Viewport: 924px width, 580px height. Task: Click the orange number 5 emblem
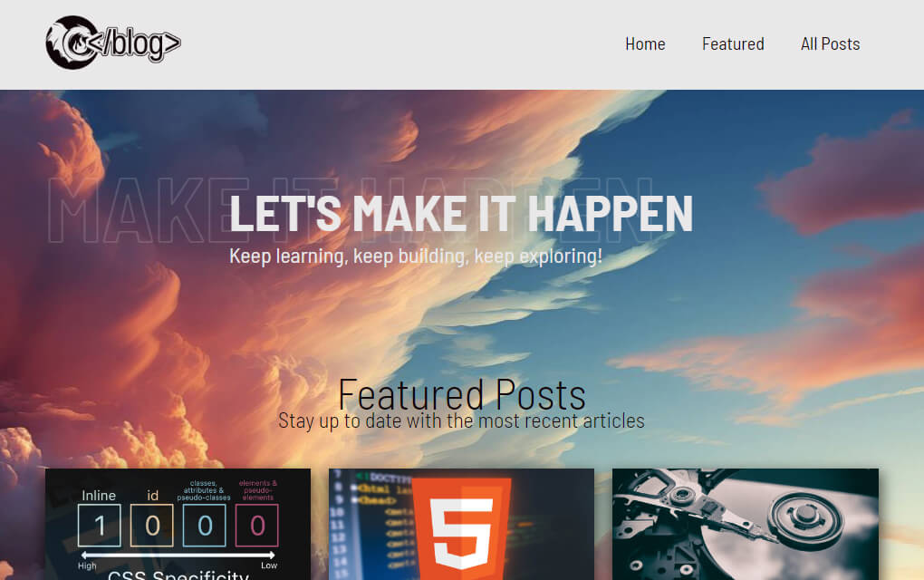point(461,530)
